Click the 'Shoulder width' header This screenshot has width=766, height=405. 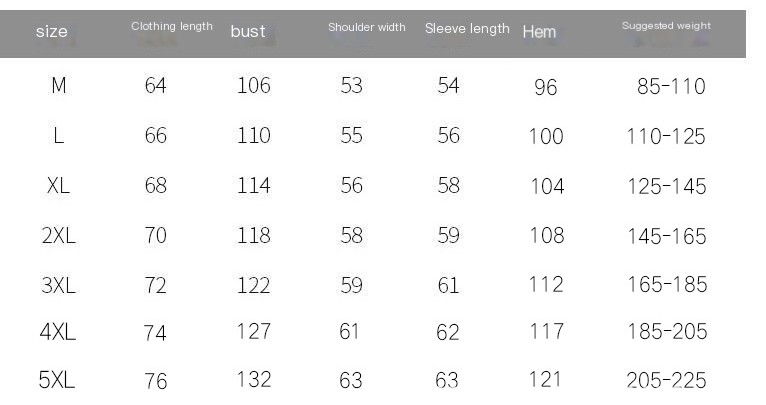pyautogui.click(x=367, y=27)
